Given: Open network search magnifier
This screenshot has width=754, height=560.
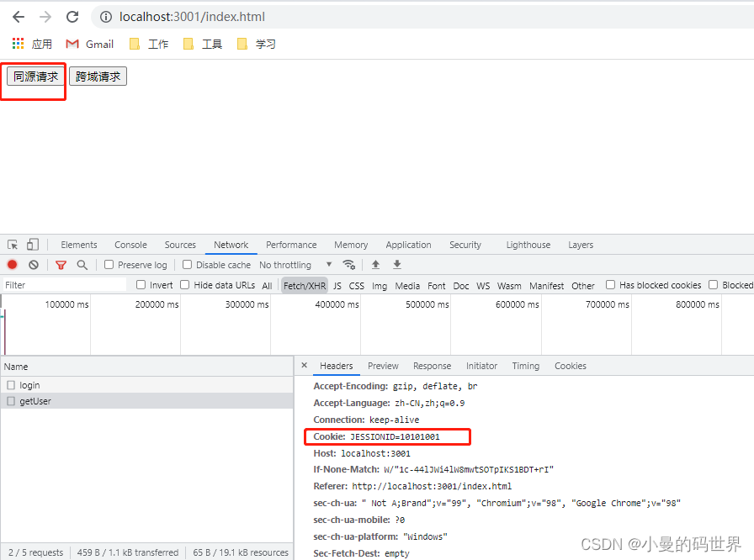Looking at the screenshot, I should tap(82, 265).
